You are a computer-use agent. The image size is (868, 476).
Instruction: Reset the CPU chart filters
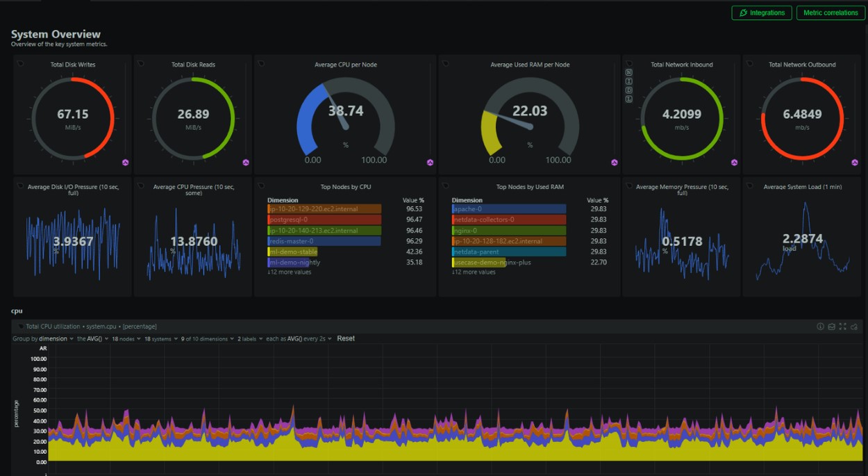click(346, 339)
